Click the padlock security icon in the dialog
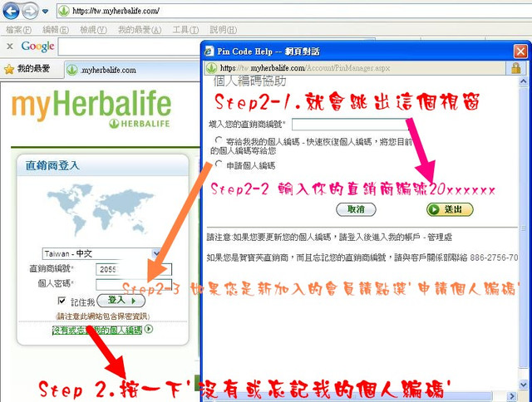The width and height of the screenshot is (532, 402). pos(516,68)
